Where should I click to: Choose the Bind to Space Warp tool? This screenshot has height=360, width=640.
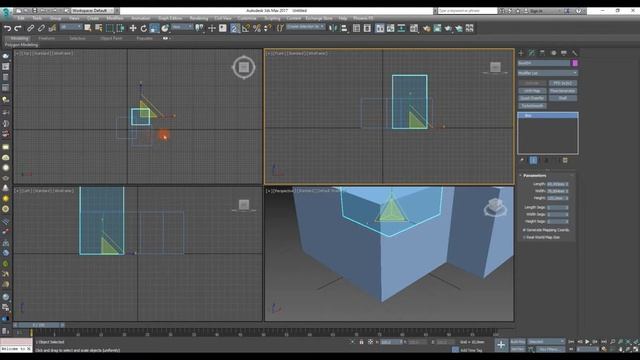point(52,28)
